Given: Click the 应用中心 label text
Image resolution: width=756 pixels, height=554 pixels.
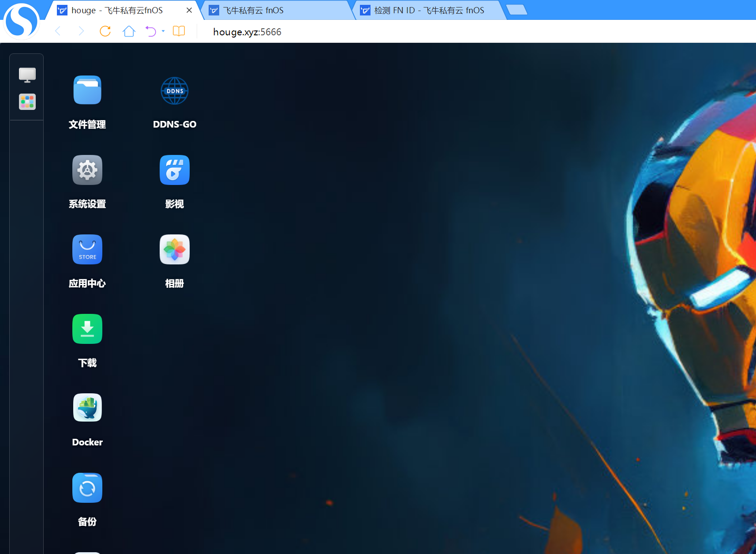Looking at the screenshot, I should pyautogui.click(x=87, y=283).
